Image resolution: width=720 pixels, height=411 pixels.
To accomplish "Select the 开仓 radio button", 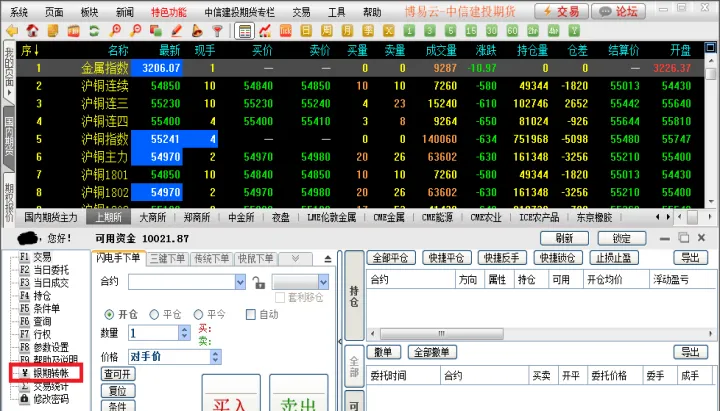I will (x=109, y=315).
